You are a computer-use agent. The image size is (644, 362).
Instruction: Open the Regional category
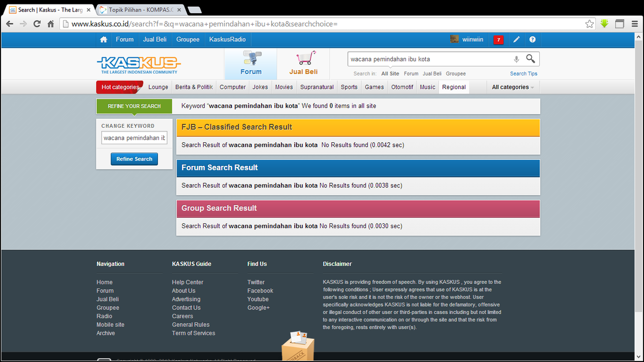click(x=454, y=87)
